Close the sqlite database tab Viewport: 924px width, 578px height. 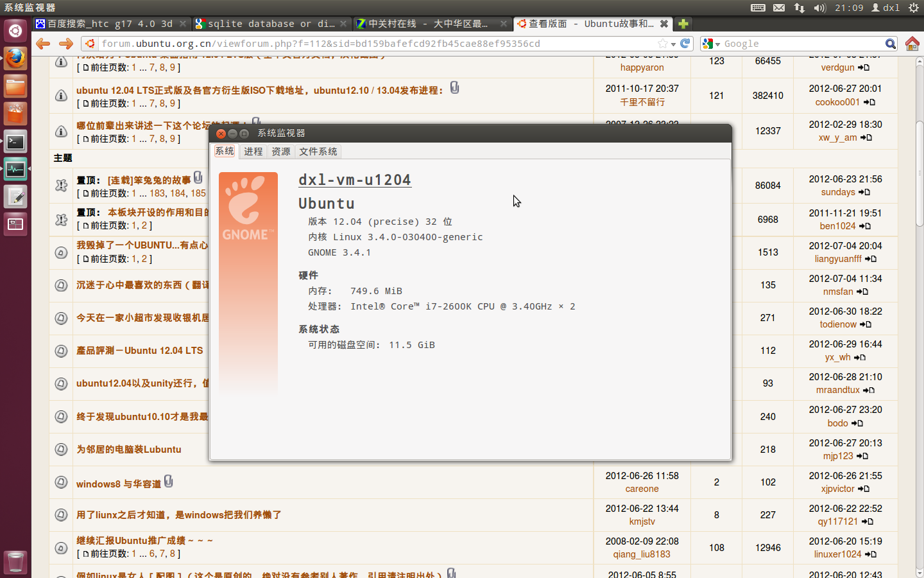coord(343,24)
